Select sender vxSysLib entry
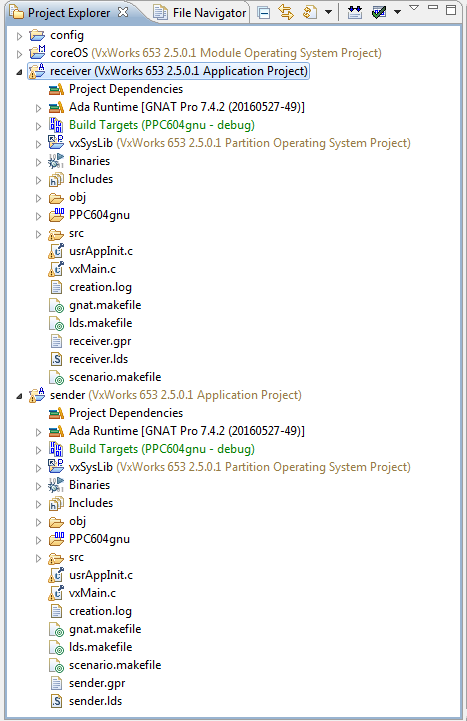 click(x=239, y=467)
